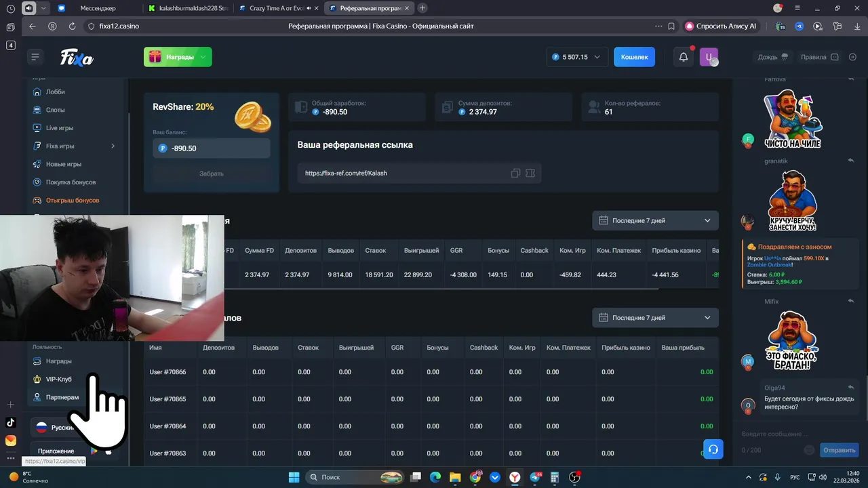Reload the page with refresh icon
This screenshot has height=488, width=868.
pos(72,26)
